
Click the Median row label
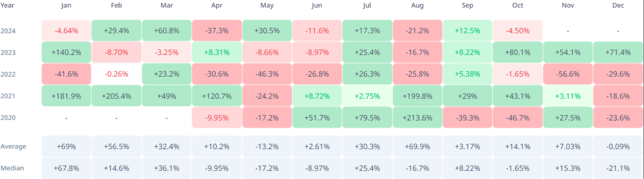point(12,168)
